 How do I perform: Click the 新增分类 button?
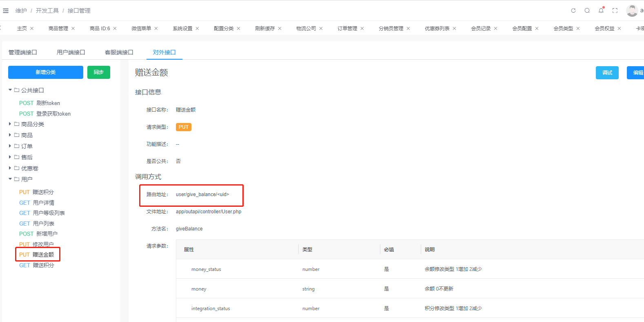[x=46, y=72]
